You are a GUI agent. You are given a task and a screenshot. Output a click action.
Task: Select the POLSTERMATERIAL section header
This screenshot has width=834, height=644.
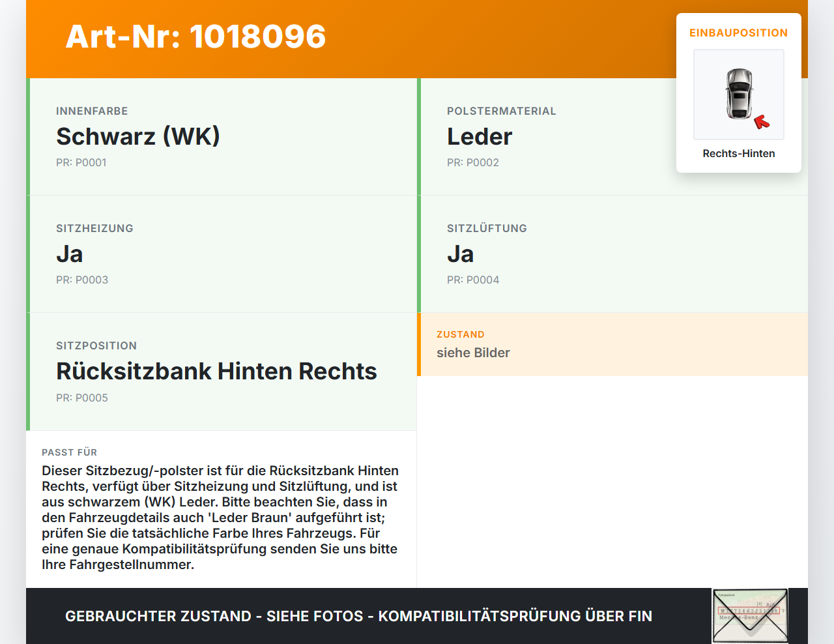click(502, 111)
